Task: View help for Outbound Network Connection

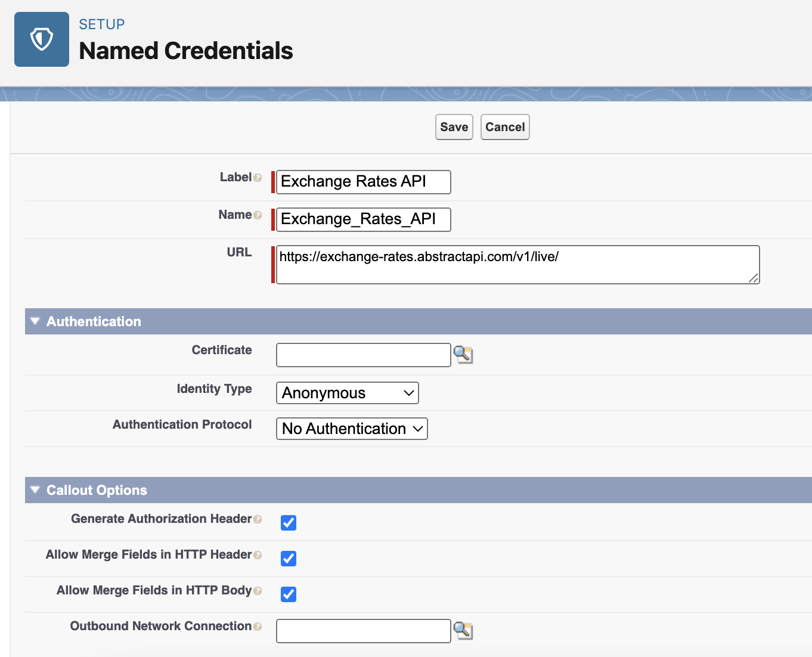Action: 259,627
